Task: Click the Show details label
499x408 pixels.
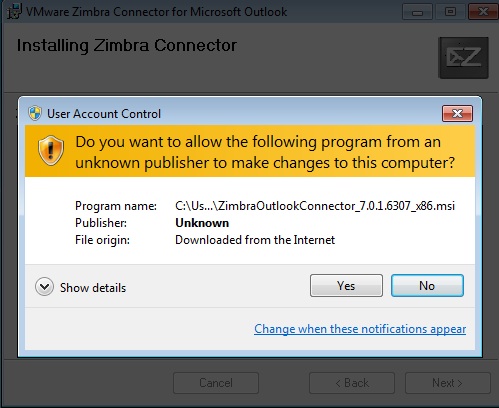Action: click(93, 287)
